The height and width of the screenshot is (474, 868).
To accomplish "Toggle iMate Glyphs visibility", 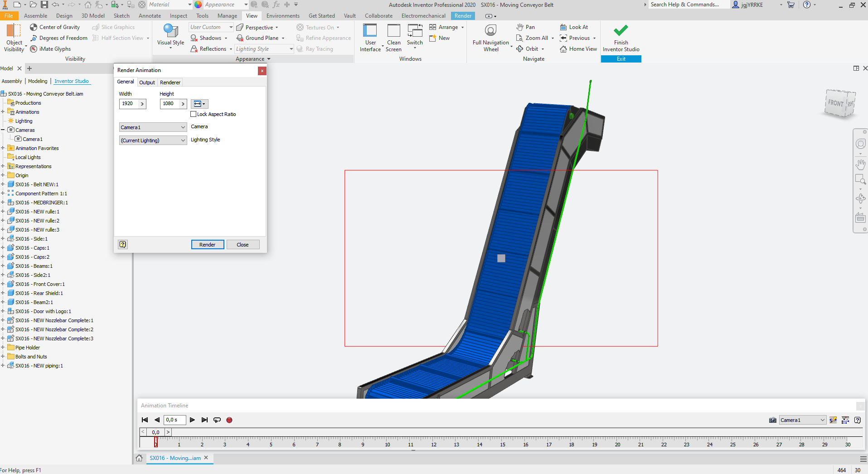I will [50, 49].
